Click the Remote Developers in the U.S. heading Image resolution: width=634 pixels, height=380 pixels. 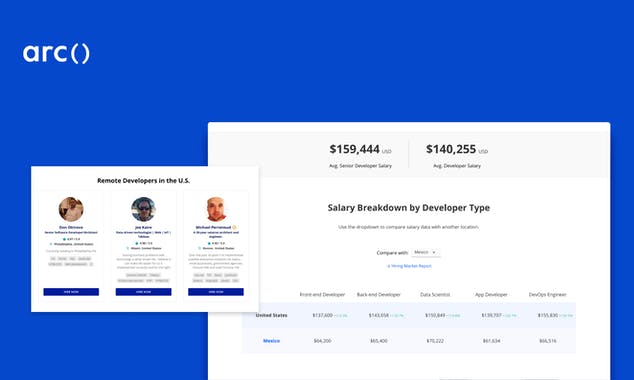144,181
